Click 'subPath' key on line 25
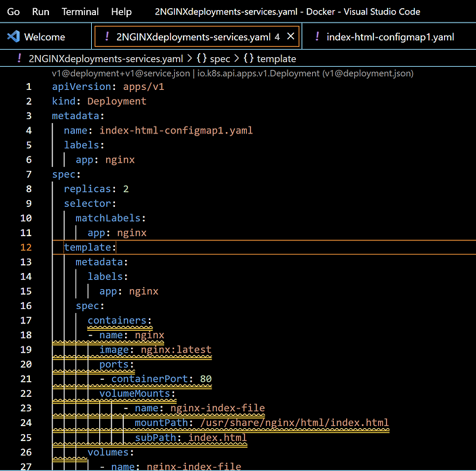 156,438
